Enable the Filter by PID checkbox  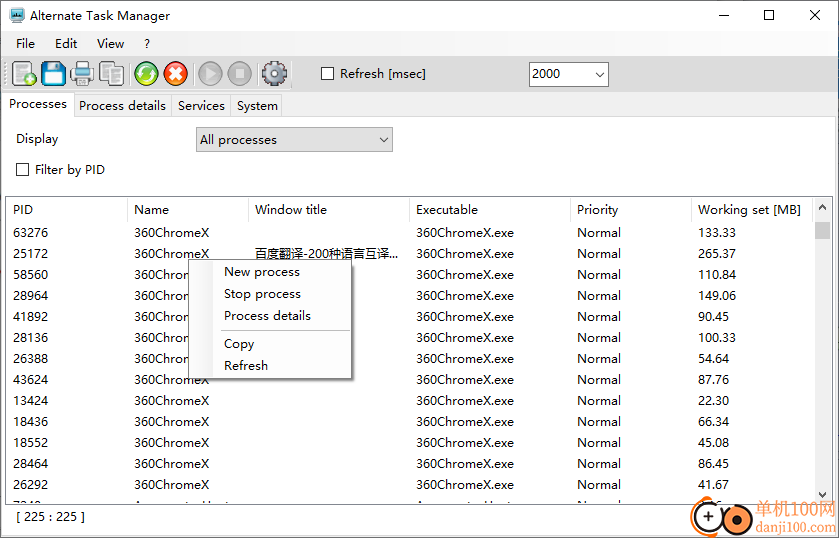(x=22, y=170)
